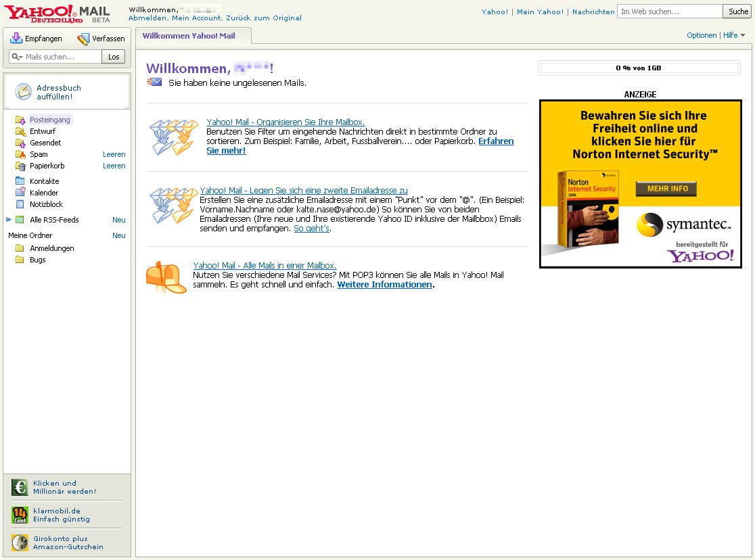Click MEHR INFO in the Norton ad

pos(667,189)
